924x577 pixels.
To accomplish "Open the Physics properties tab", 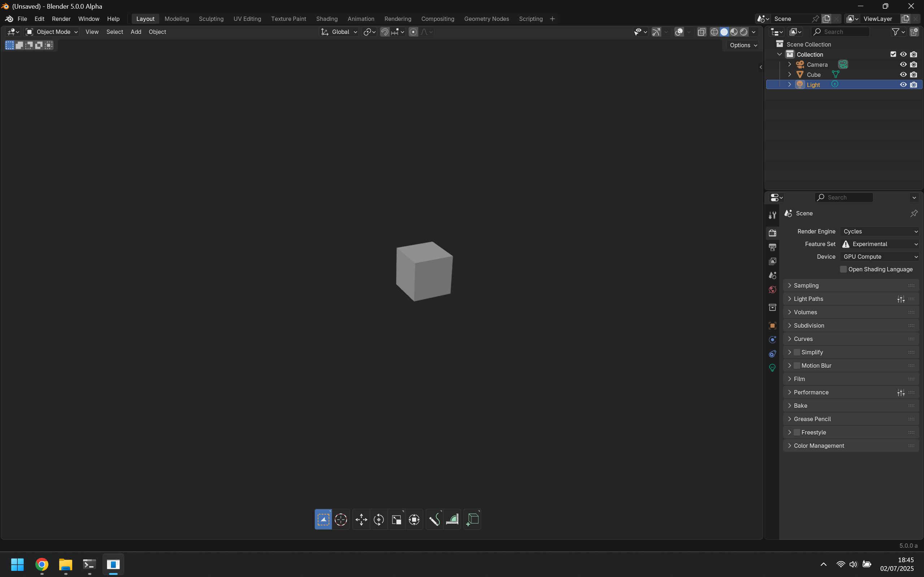I will [772, 340].
